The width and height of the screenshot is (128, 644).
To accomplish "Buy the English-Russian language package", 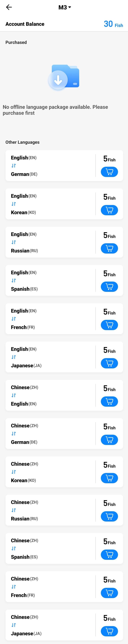I will click(x=109, y=248).
